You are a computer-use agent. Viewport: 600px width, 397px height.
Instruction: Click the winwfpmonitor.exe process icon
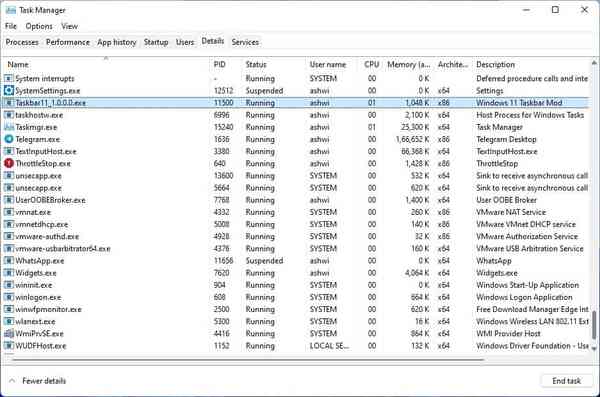pos(9,309)
